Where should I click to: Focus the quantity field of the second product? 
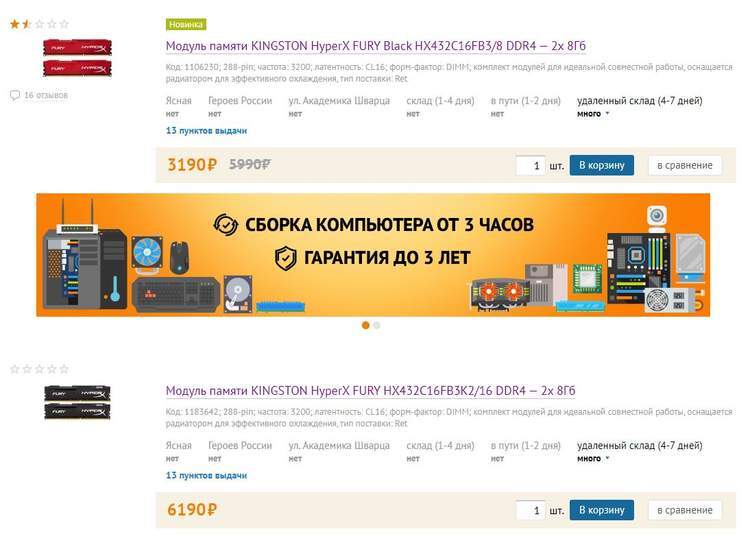[530, 511]
